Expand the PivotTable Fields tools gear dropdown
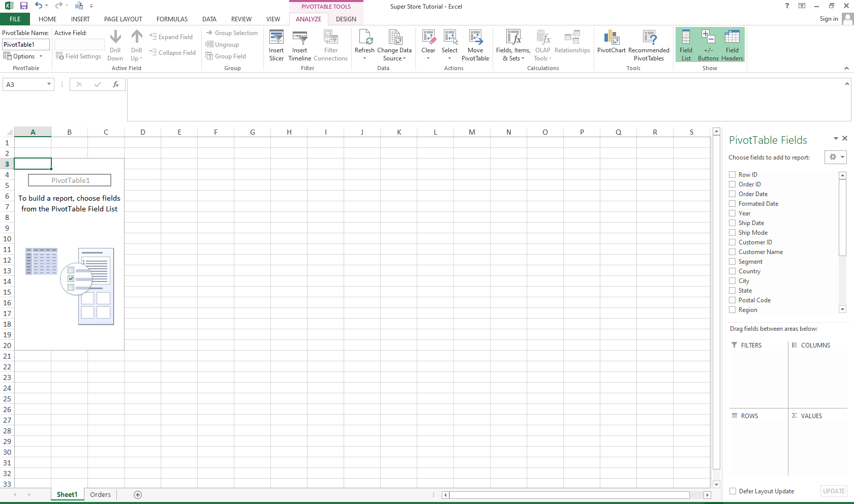Viewport: 854px width, 504px height. tap(835, 157)
